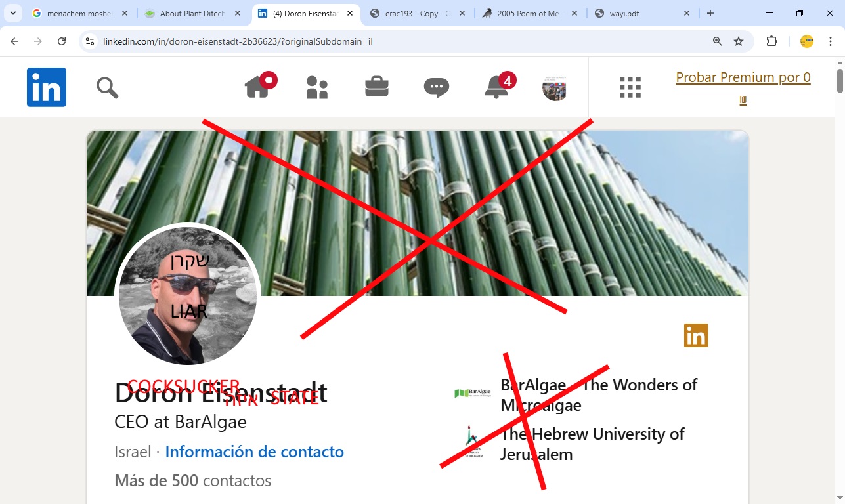Open the LinkedIn apps grid icon
The width and height of the screenshot is (845, 504).
pyautogui.click(x=630, y=87)
